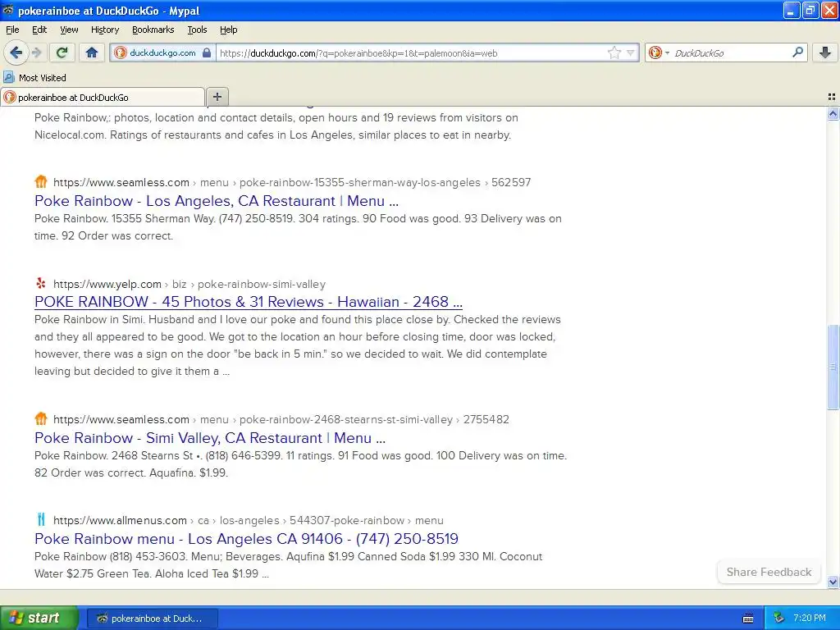
Task: Click the magnifier search go icon
Action: 797,52
